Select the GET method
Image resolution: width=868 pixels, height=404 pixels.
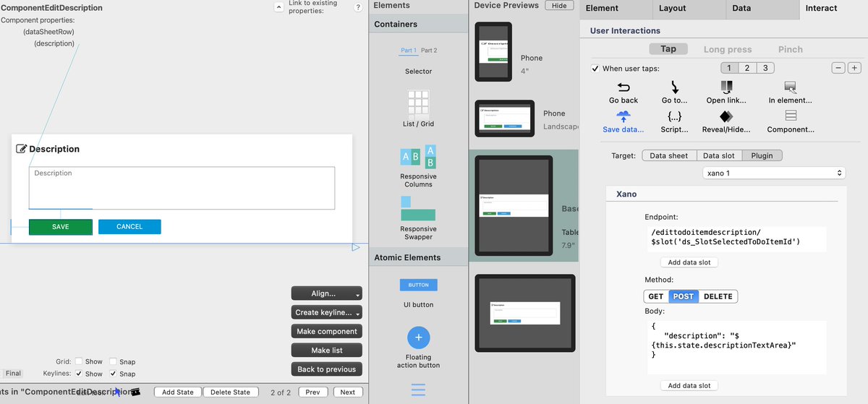coord(656,296)
